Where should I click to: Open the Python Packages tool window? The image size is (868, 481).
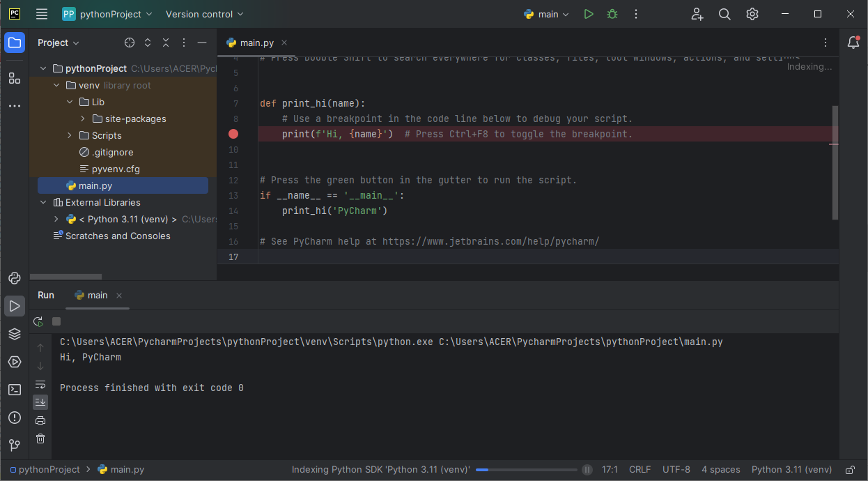15,334
